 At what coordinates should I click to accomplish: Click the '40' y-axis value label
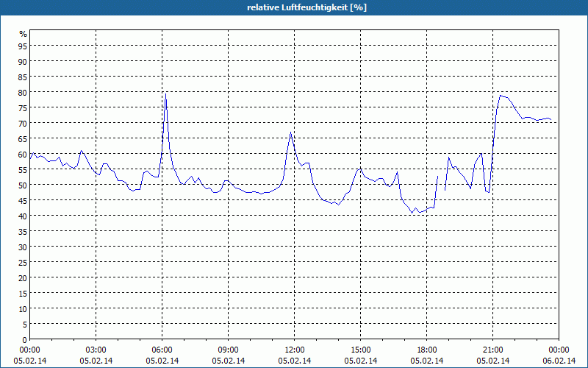[23, 216]
